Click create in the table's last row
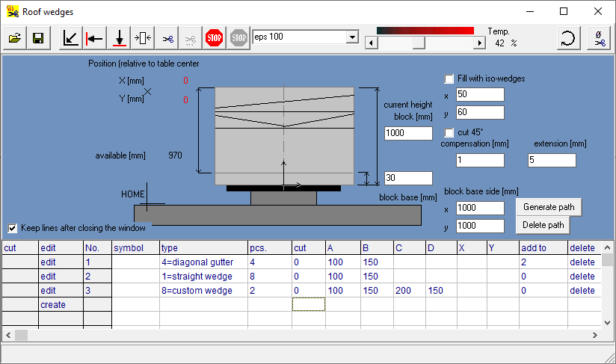Image resolution: width=616 pixels, height=364 pixels. click(53, 304)
